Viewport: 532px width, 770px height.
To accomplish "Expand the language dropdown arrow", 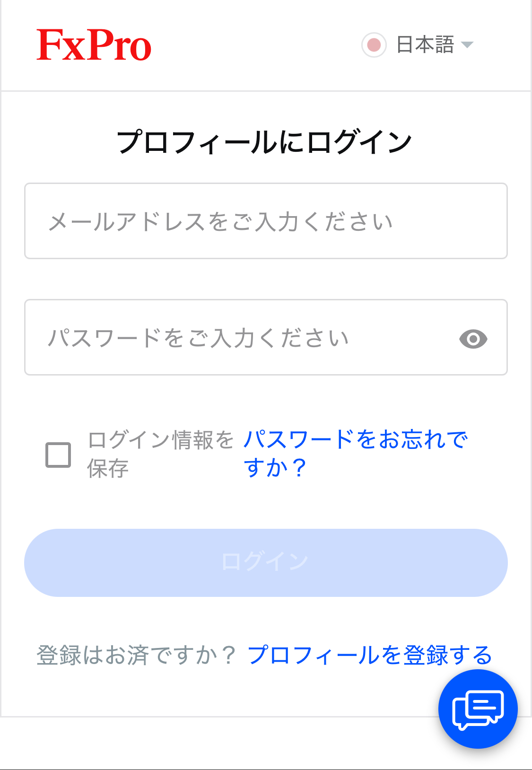I will (x=467, y=45).
